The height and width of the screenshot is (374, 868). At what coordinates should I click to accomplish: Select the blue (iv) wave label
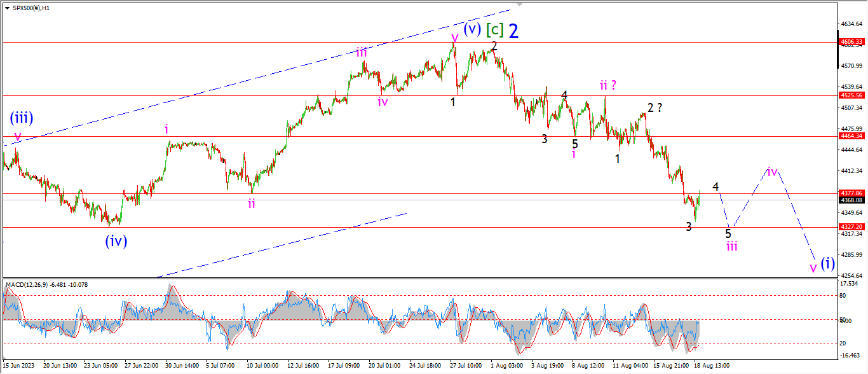point(116,241)
